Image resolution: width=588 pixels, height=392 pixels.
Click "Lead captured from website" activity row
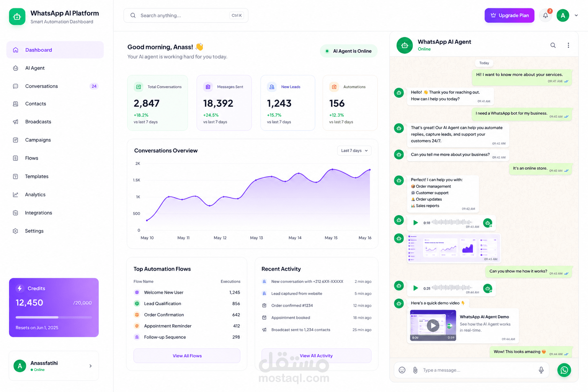pyautogui.click(x=316, y=294)
